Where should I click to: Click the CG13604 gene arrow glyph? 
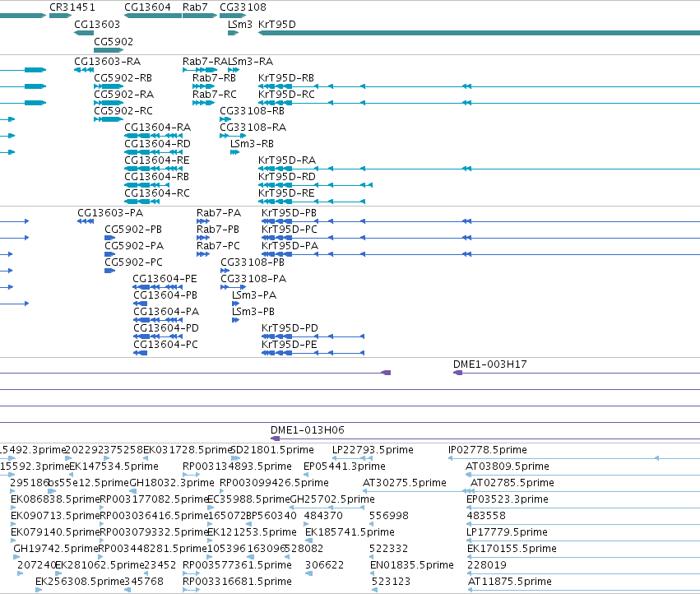tap(153, 16)
